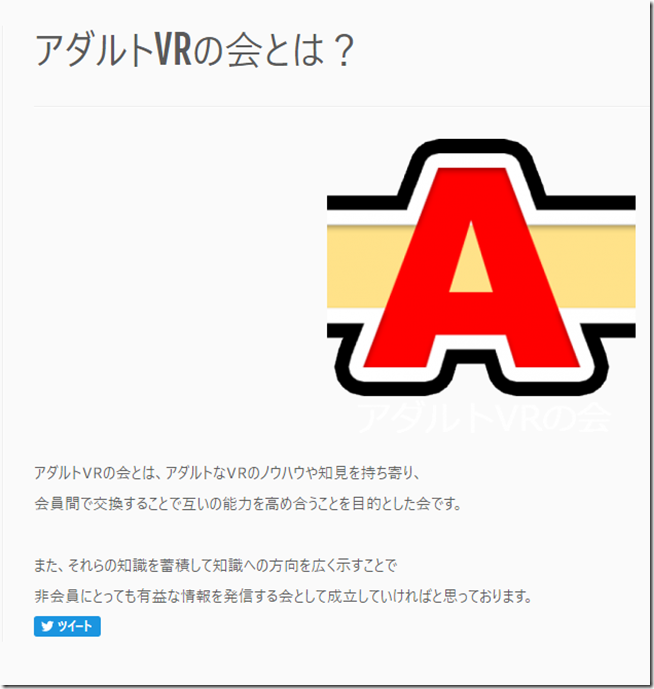This screenshot has height=689, width=654.
Task: Click the line starting with また、それらの知識
Action: [215, 566]
